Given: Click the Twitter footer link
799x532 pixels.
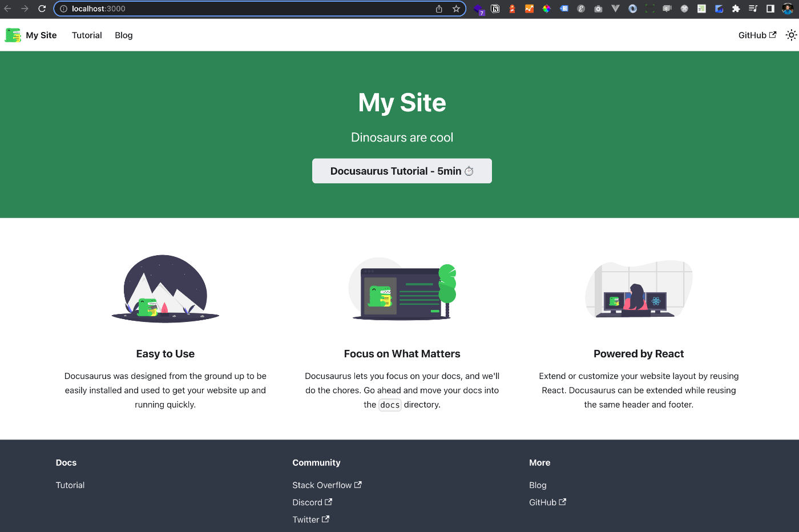Looking at the screenshot, I should point(310,519).
